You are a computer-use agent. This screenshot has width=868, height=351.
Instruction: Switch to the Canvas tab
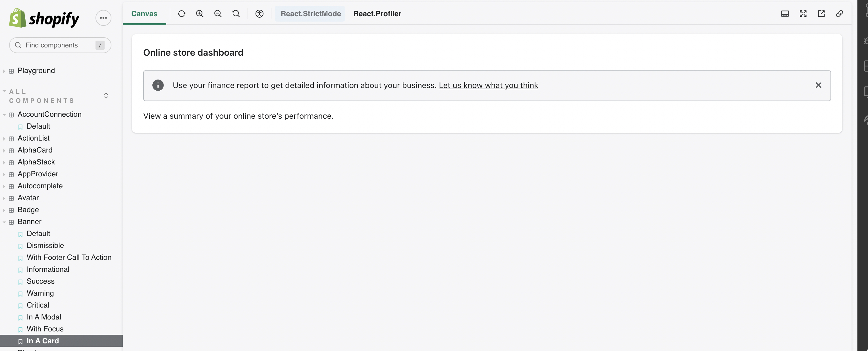(x=144, y=13)
